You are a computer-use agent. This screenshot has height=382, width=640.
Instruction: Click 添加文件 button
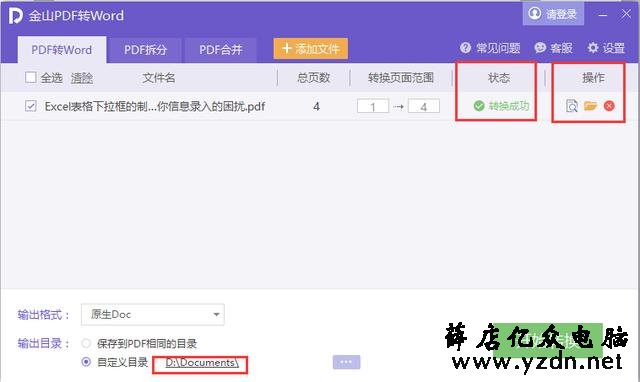coord(311,49)
